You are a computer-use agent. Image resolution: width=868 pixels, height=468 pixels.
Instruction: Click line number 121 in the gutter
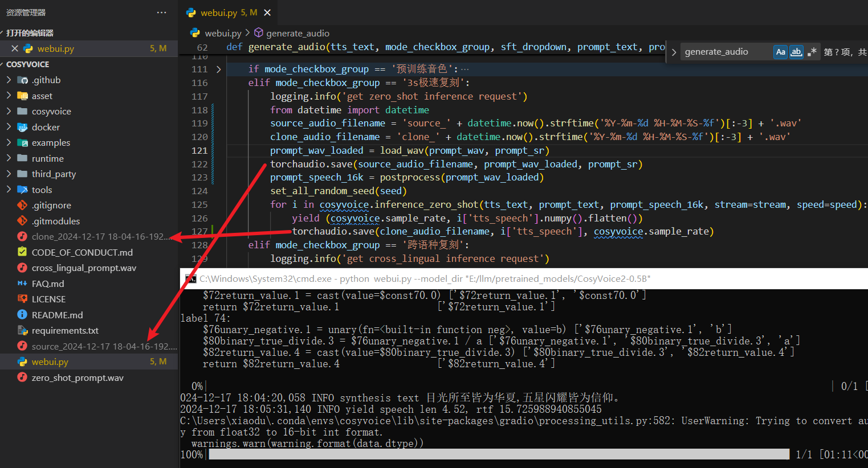[199, 151]
